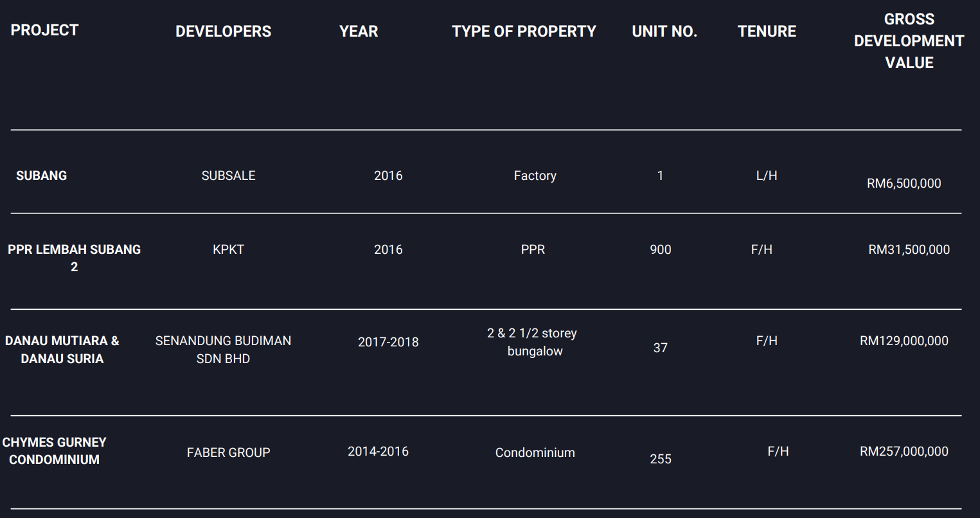Click the Factory property type cell
980x518 pixels.
click(535, 175)
